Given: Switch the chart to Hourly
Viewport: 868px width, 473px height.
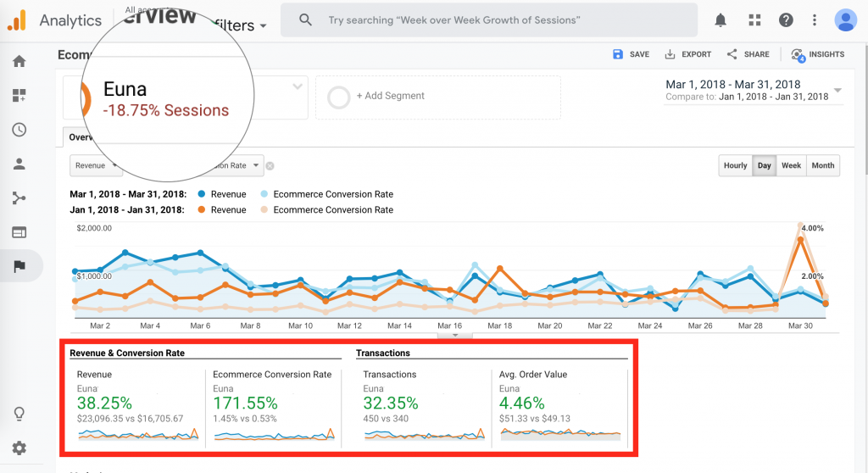Looking at the screenshot, I should click(735, 165).
